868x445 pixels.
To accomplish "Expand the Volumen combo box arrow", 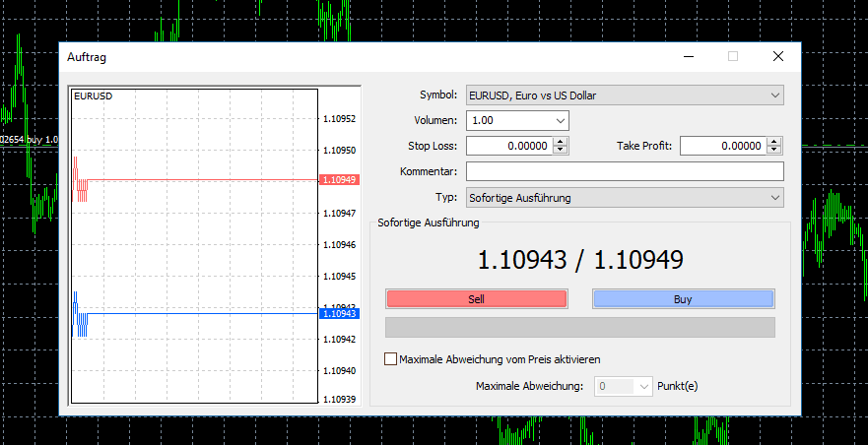I will 561,121.
